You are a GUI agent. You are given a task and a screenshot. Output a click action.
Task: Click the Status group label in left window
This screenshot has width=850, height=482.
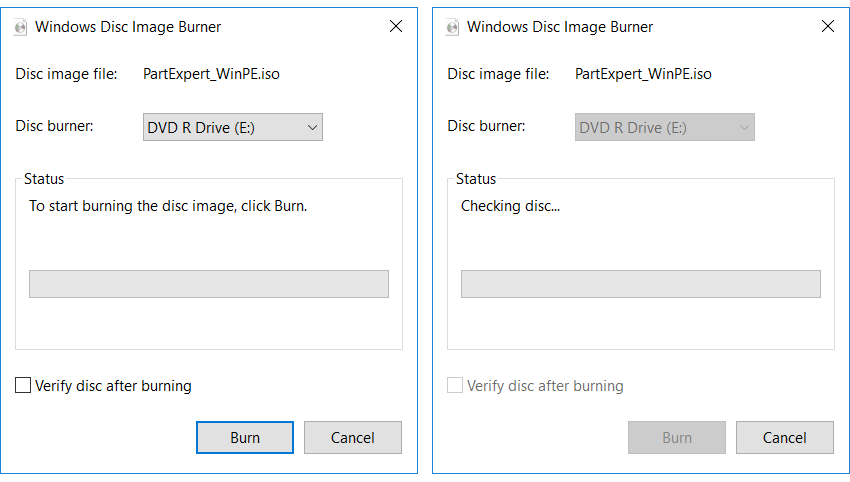pos(44,179)
